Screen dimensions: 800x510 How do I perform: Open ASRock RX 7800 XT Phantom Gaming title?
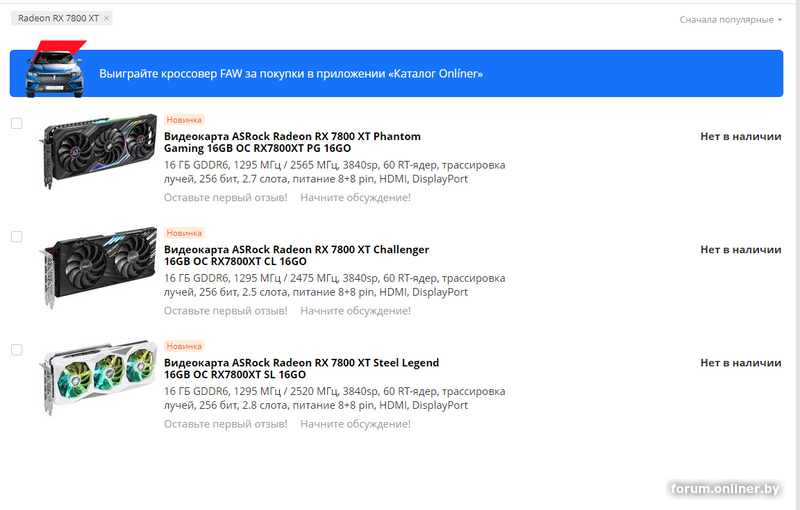pos(292,142)
